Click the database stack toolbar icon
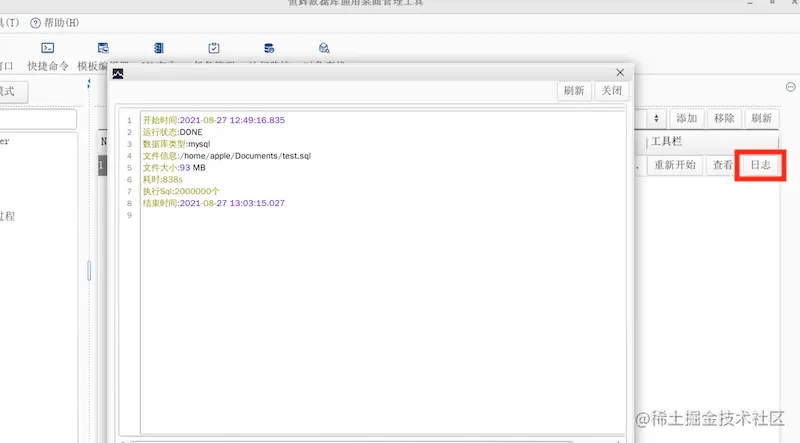This screenshot has height=443, width=800. (269, 48)
